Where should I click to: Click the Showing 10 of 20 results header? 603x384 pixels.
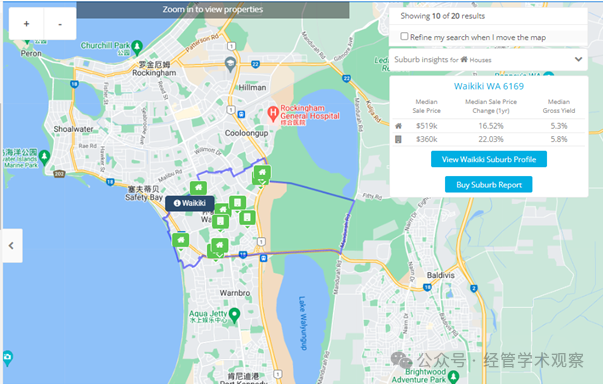[x=442, y=16]
